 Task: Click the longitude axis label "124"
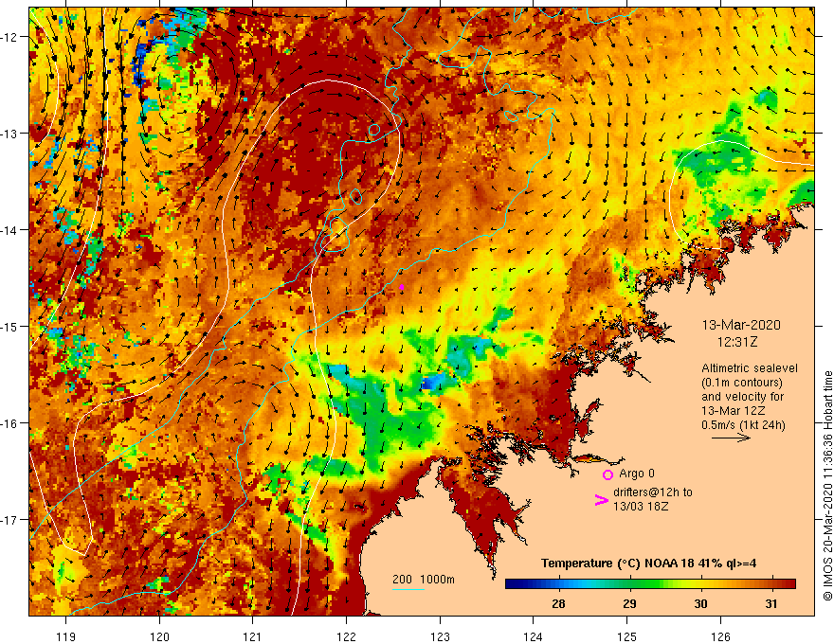point(534,636)
